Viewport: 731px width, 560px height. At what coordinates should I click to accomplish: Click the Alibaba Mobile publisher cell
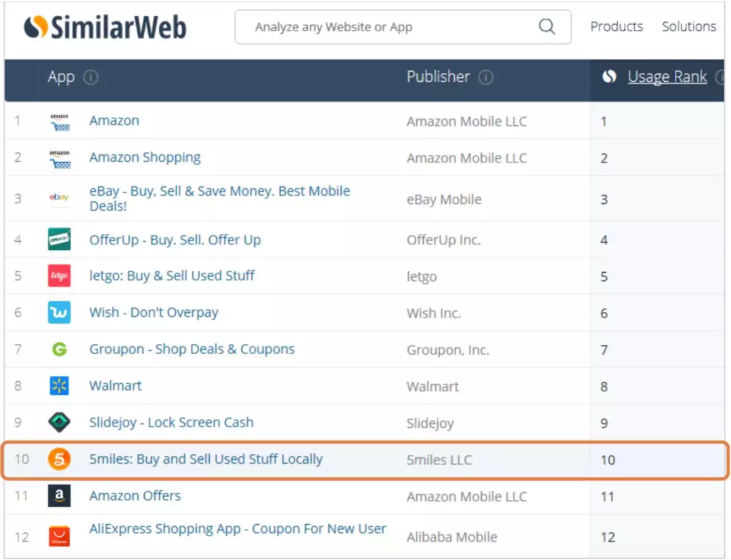coord(451,537)
